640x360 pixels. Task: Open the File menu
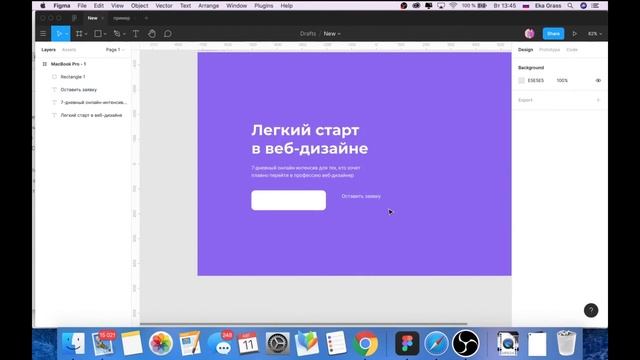82,6
